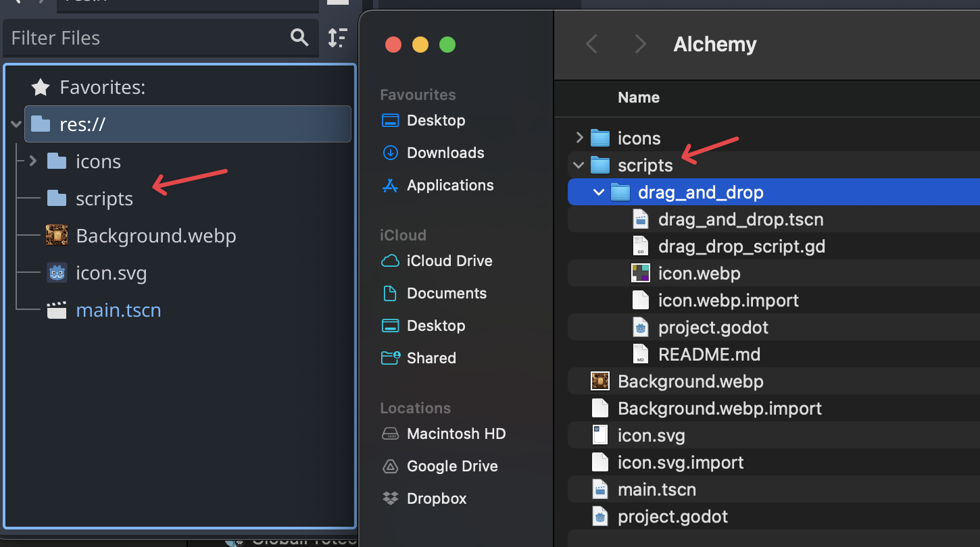Collapse the drag_and_drop folder in Finder

(599, 192)
